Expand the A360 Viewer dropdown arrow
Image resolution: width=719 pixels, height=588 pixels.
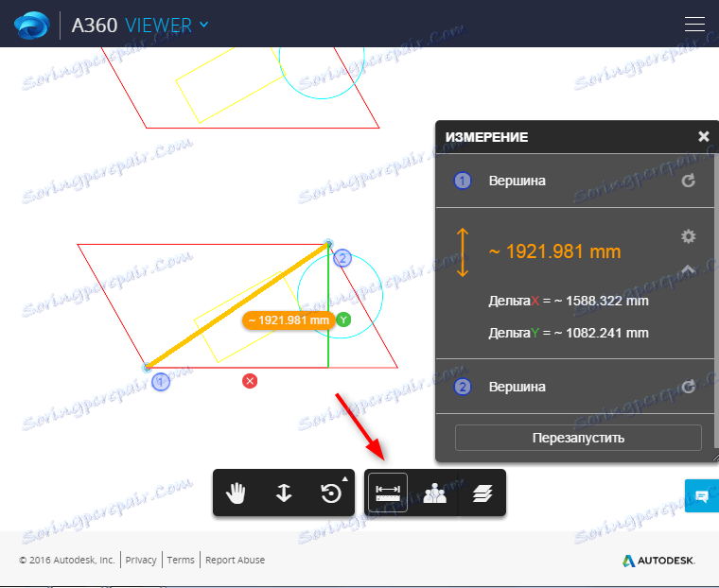point(204,25)
